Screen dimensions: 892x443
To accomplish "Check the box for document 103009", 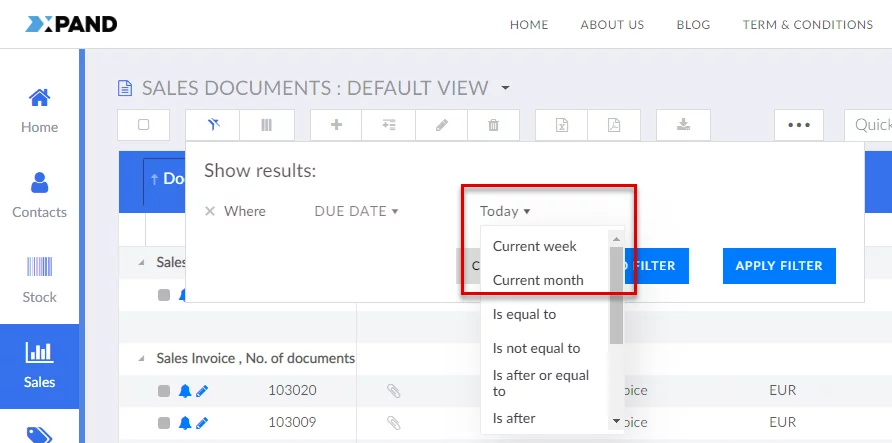I will 164,422.
